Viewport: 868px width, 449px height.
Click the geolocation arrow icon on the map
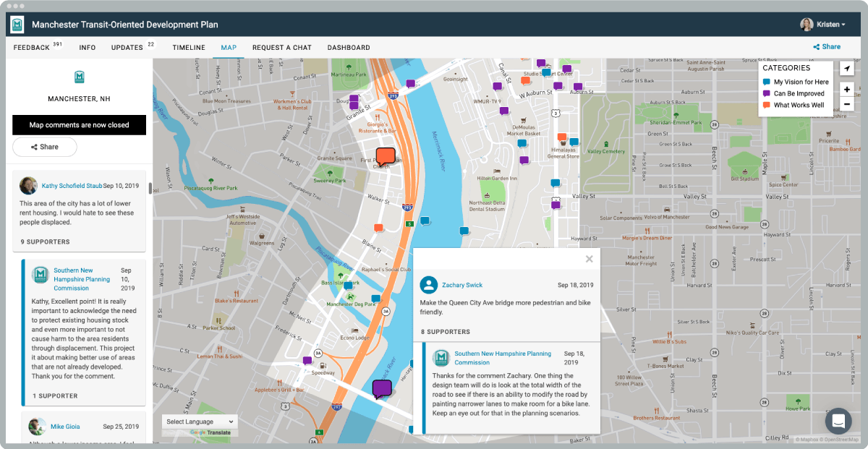(846, 67)
